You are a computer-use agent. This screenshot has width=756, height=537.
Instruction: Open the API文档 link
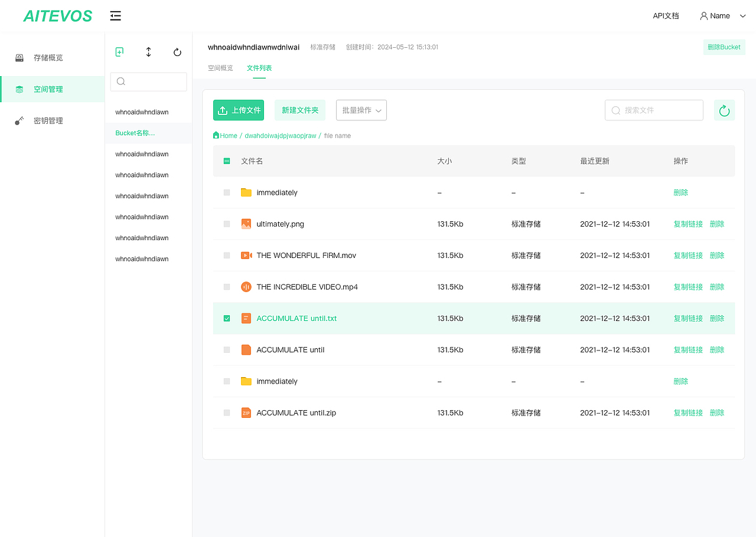(666, 16)
